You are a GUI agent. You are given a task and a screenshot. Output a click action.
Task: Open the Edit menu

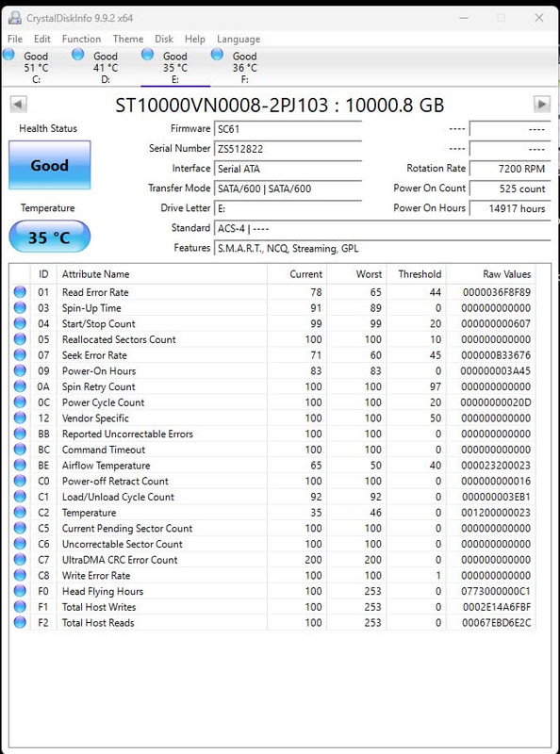(x=41, y=39)
